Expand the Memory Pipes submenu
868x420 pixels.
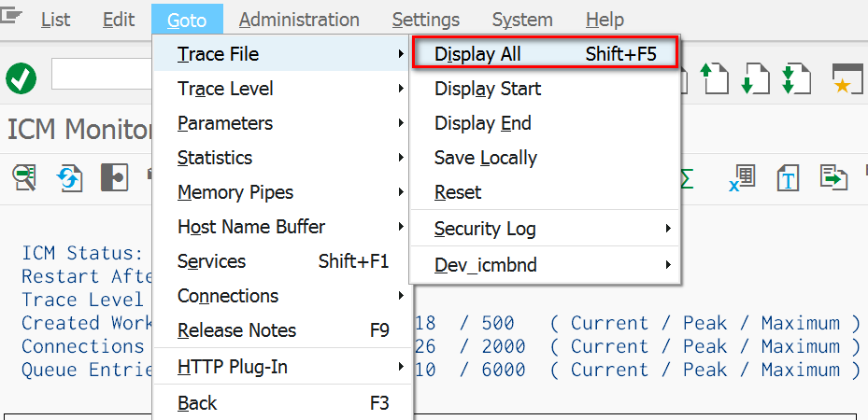click(x=282, y=192)
